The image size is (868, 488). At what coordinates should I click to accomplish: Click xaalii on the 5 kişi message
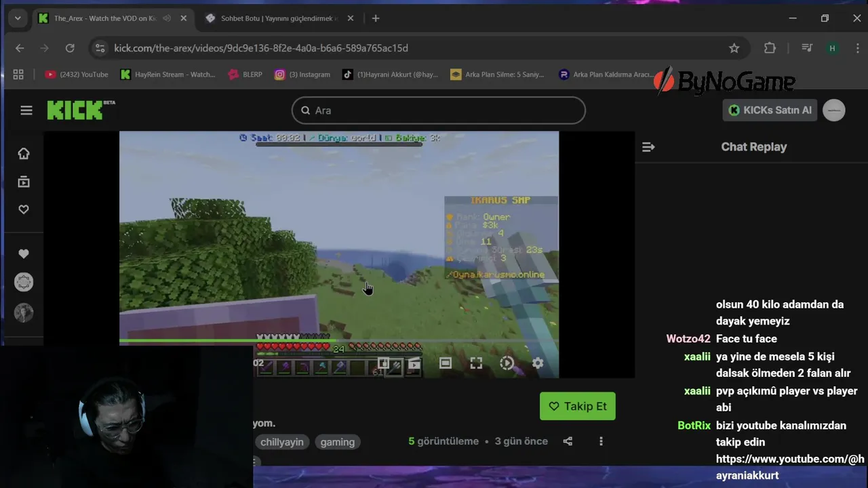click(x=697, y=357)
